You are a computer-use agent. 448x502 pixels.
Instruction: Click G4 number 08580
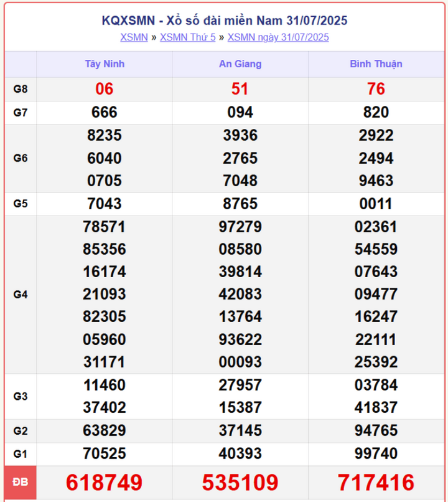240,249
